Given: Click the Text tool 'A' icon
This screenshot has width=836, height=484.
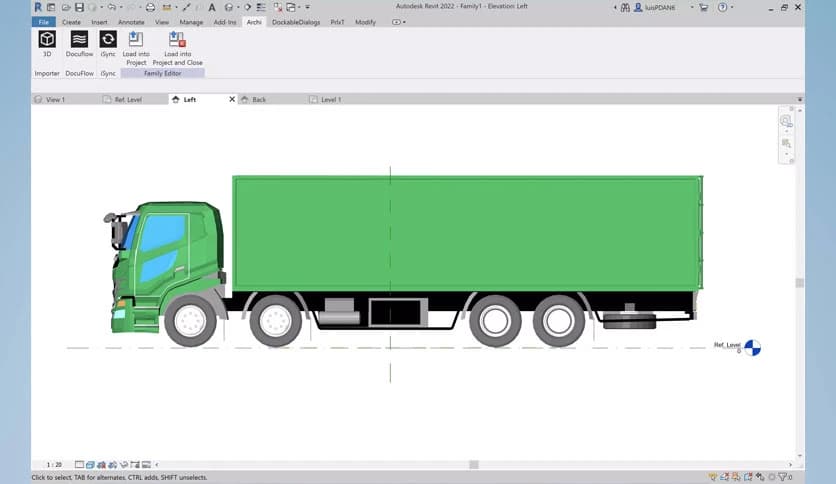Looking at the screenshot, I should point(212,7).
